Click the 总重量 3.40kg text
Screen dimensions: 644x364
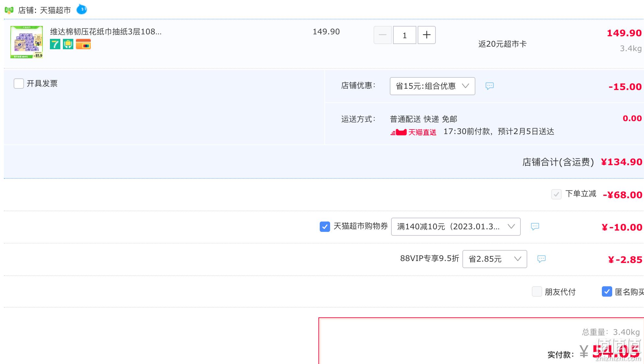coord(611,332)
